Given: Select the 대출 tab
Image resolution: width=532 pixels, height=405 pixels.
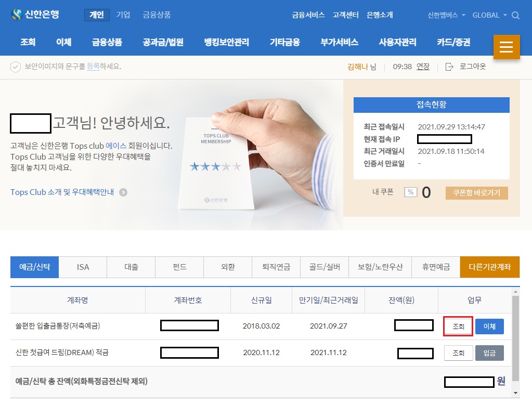Looking at the screenshot, I should 131,267.
